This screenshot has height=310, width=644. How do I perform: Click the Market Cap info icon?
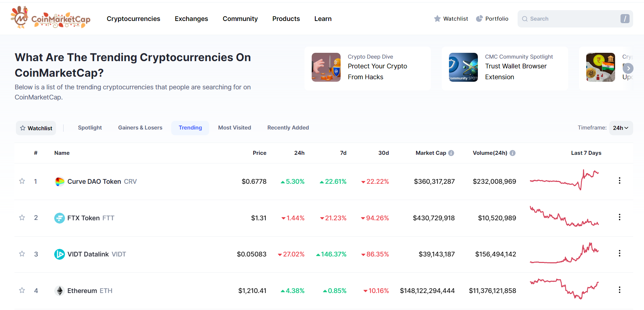[451, 153]
